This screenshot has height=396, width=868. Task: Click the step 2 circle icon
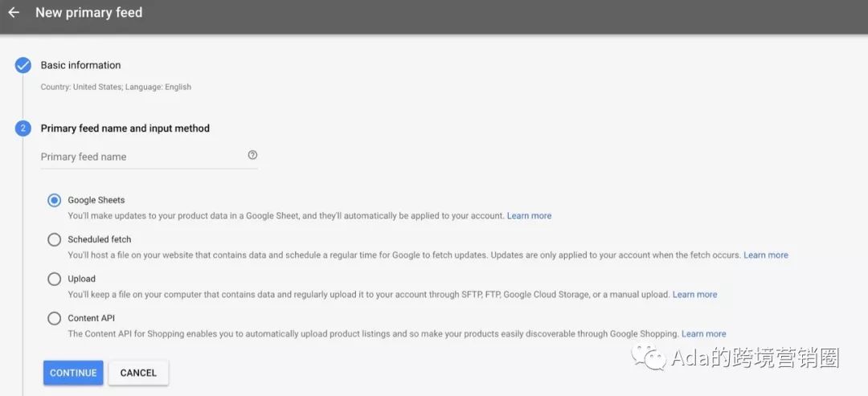pos(23,128)
